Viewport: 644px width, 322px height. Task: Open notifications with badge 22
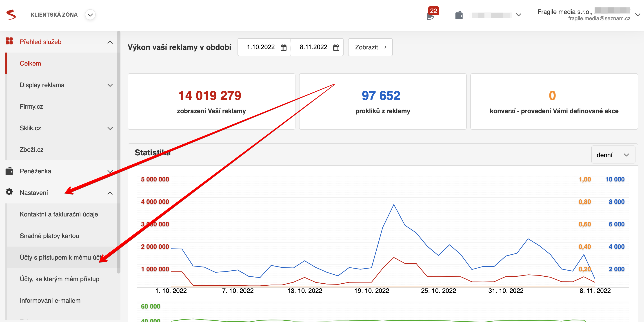click(x=431, y=15)
